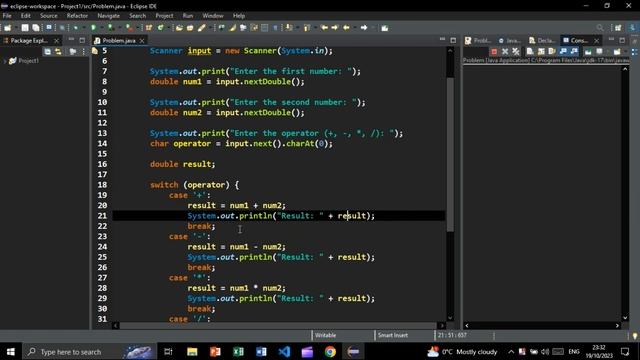The image size is (640, 360).
Task: Open the Run button dropdown arrow
Action: (101, 28)
